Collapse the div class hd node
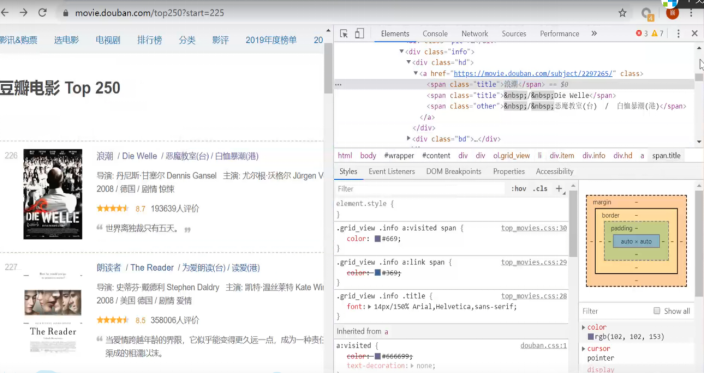Viewport: 704px width, 373px height. click(409, 62)
